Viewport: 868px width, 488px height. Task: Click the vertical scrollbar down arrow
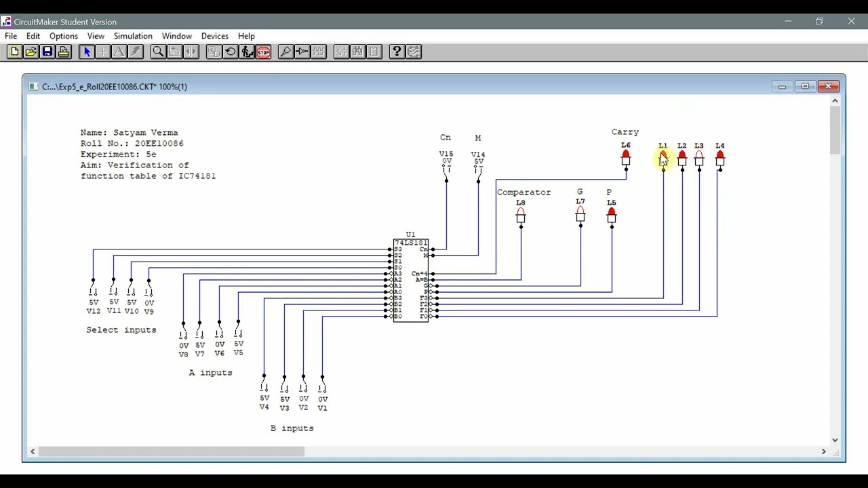(835, 440)
